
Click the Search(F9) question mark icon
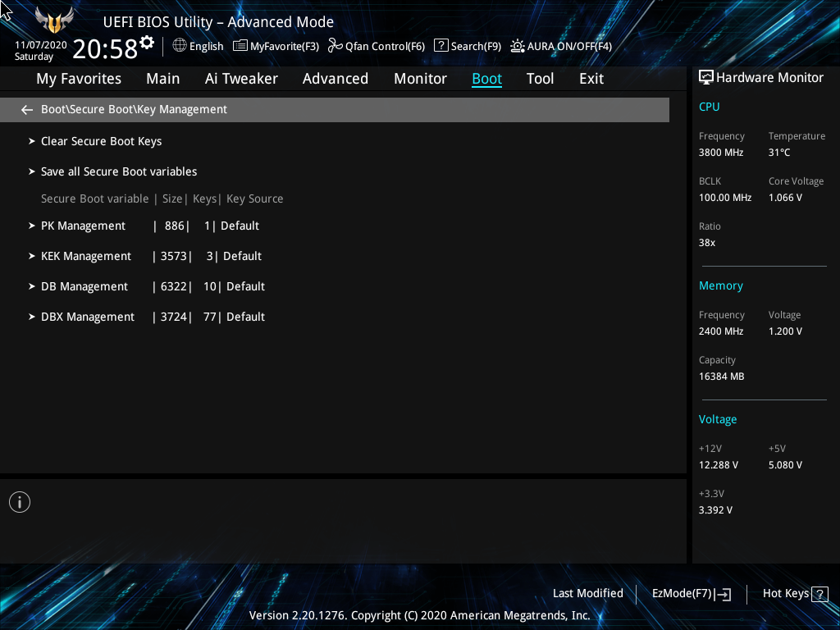(x=441, y=46)
